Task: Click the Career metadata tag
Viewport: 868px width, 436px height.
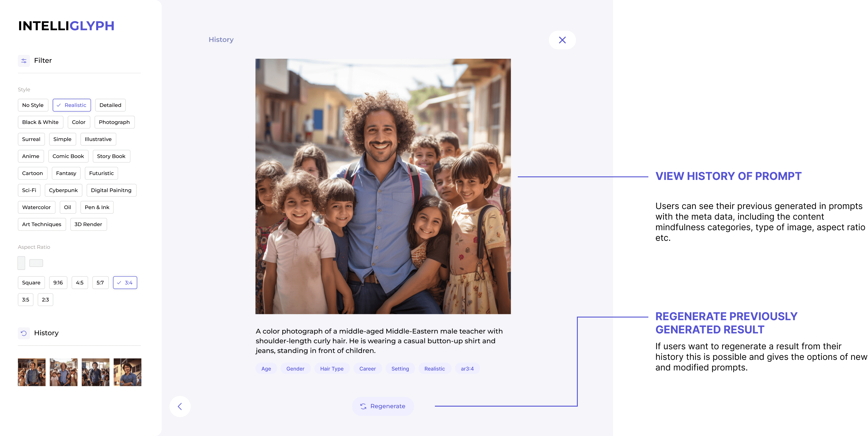Action: tap(367, 369)
